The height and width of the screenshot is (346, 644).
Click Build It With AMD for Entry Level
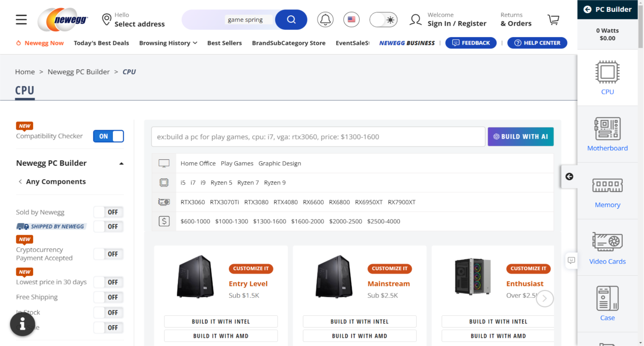click(221, 336)
